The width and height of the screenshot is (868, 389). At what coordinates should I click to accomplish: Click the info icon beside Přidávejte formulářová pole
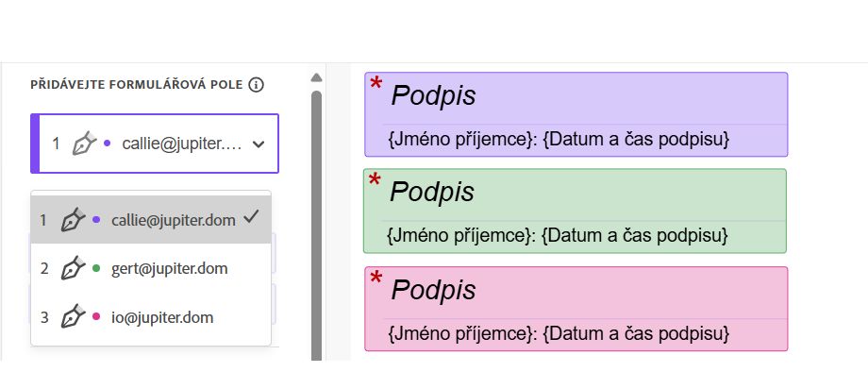coord(256,85)
